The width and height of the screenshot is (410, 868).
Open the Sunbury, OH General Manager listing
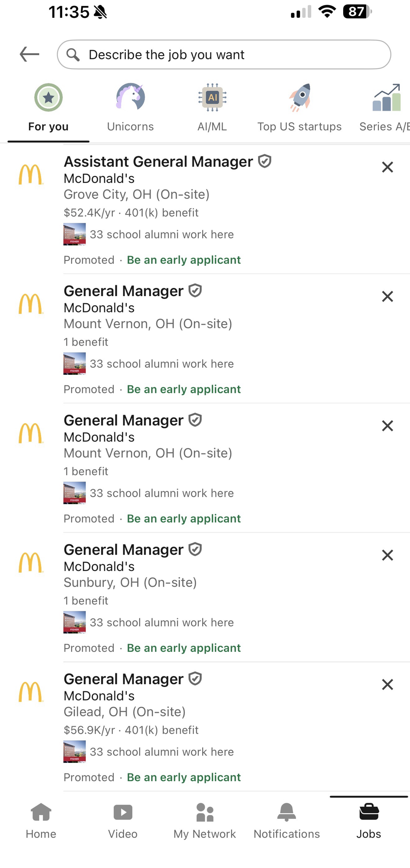tap(124, 550)
